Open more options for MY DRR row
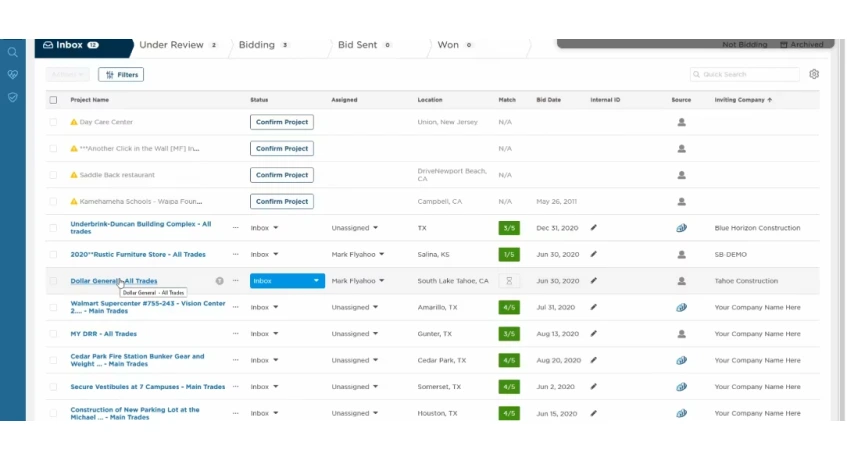847x460 pixels. point(236,334)
